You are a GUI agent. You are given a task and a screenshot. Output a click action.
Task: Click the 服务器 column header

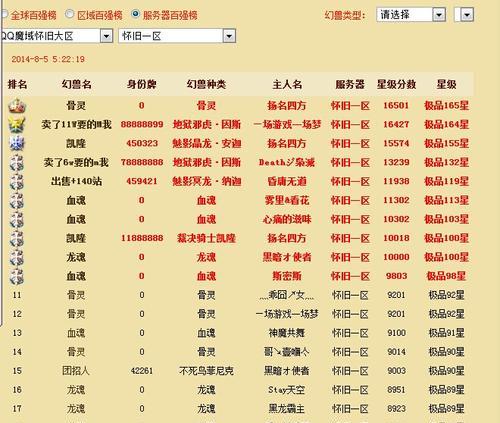pyautogui.click(x=350, y=84)
